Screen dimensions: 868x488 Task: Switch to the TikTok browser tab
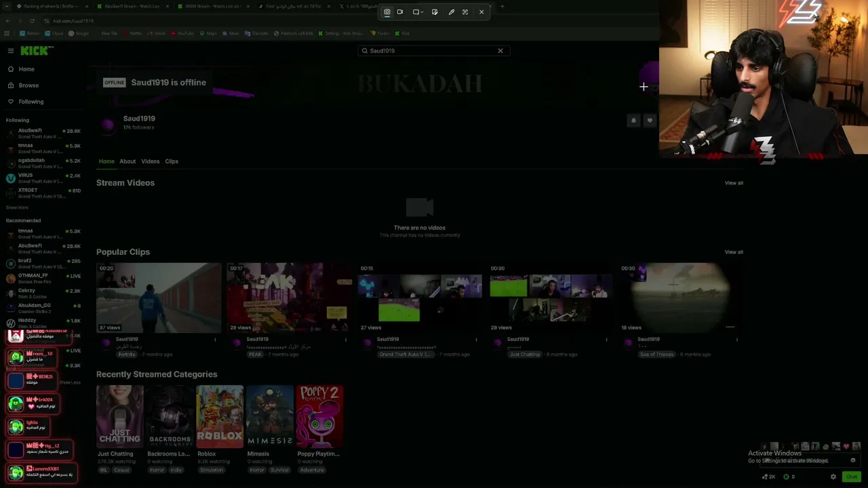[294, 7]
